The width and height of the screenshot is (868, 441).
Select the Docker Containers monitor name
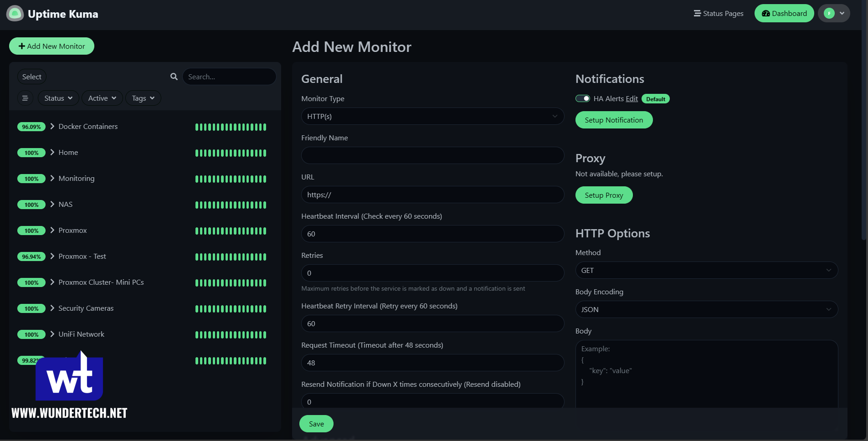click(88, 126)
